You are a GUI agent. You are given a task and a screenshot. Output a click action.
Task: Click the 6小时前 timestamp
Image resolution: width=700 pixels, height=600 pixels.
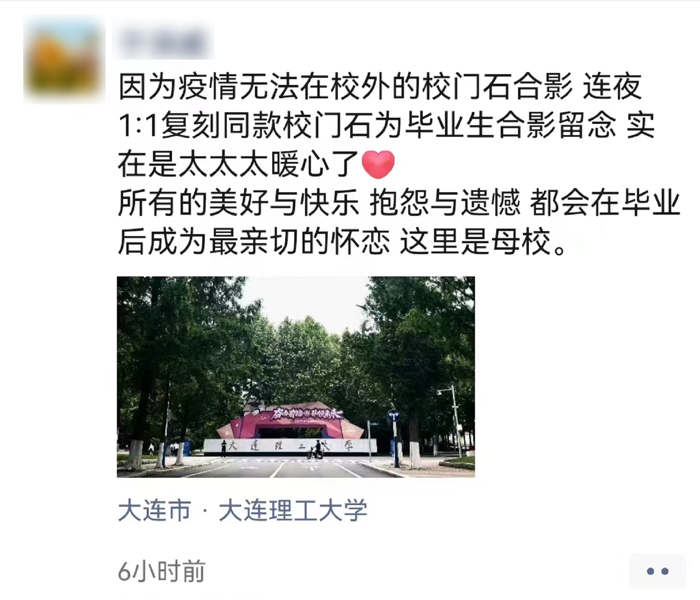(162, 571)
